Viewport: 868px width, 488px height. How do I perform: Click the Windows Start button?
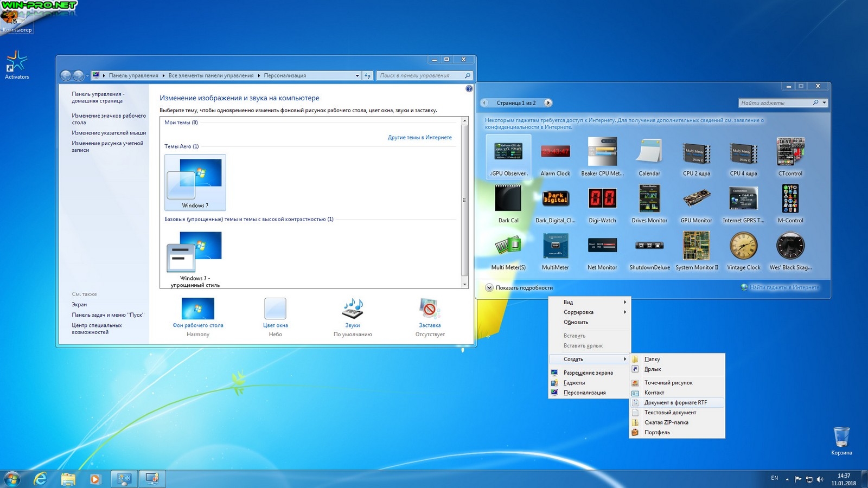tap(11, 479)
